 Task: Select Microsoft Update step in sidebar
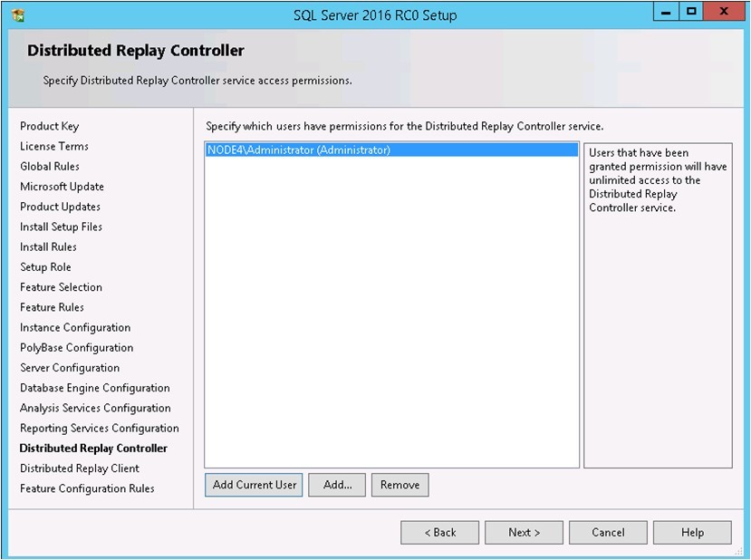tap(62, 187)
